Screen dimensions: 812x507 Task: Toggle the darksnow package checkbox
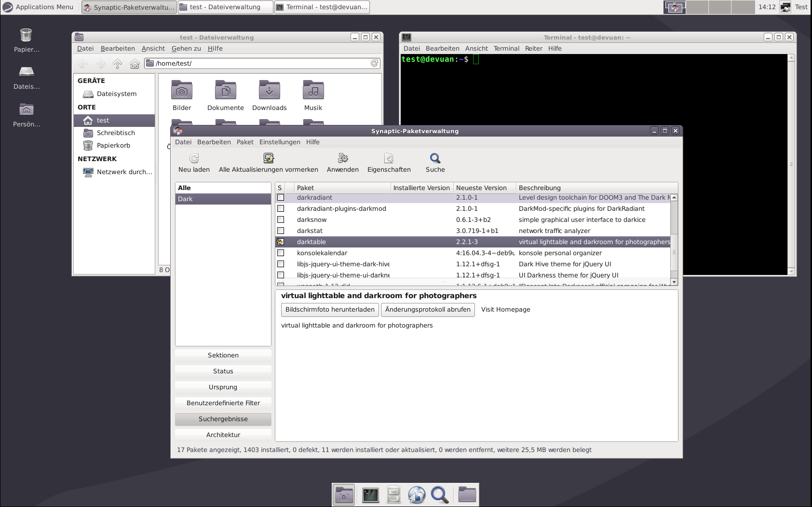(x=281, y=220)
